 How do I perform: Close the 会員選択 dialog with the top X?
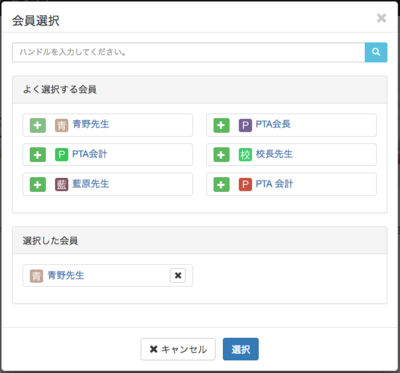381,18
